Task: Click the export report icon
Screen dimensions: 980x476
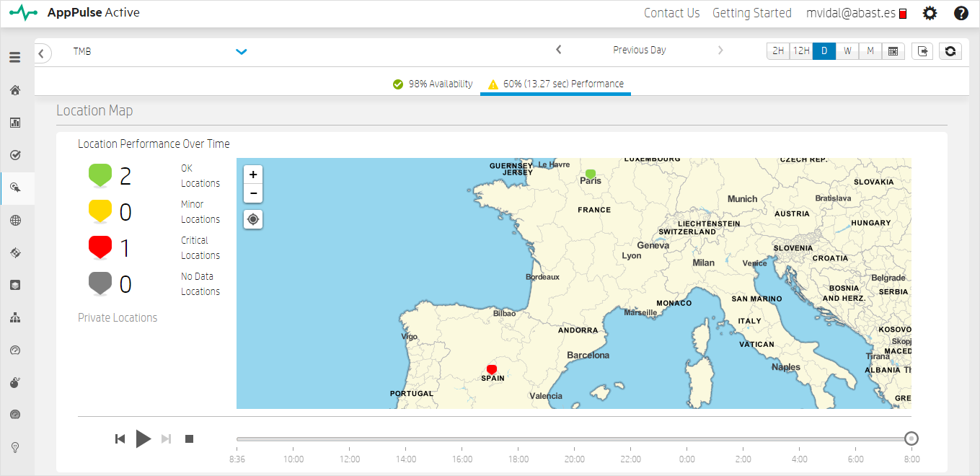Action: pyautogui.click(x=922, y=51)
